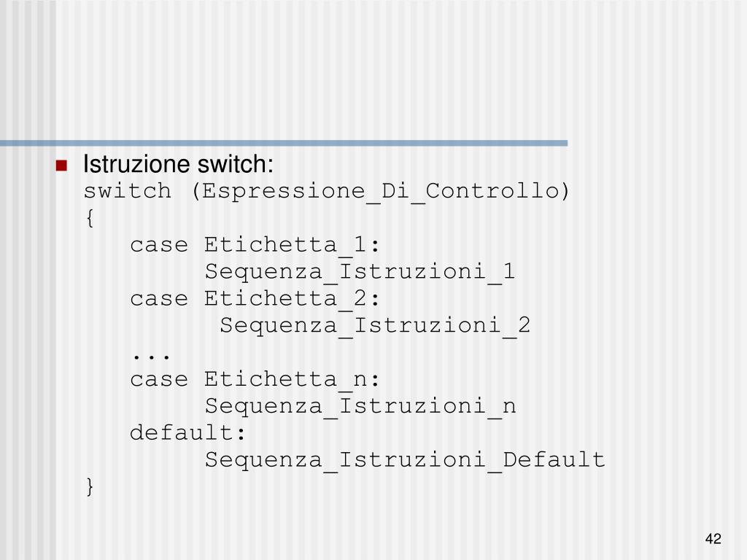Image resolution: width=747 pixels, height=560 pixels.
Task: Click the 'case Etichetta_n:' line
Action: tap(255, 380)
